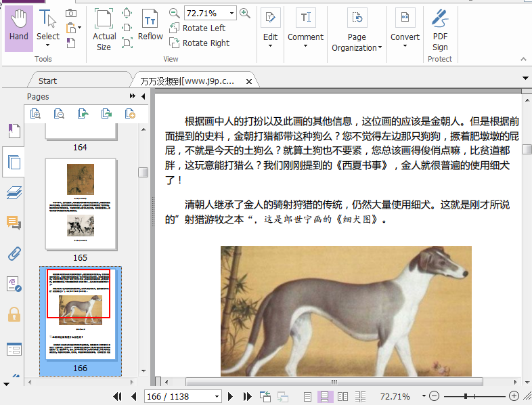
Task: Open the Comments panel in sidebar
Action: coord(14,223)
